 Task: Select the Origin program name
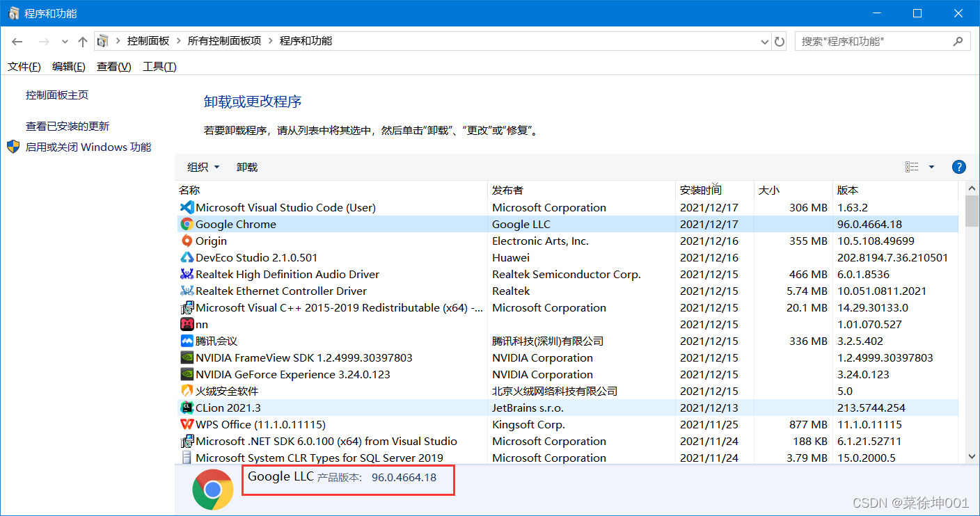point(211,241)
